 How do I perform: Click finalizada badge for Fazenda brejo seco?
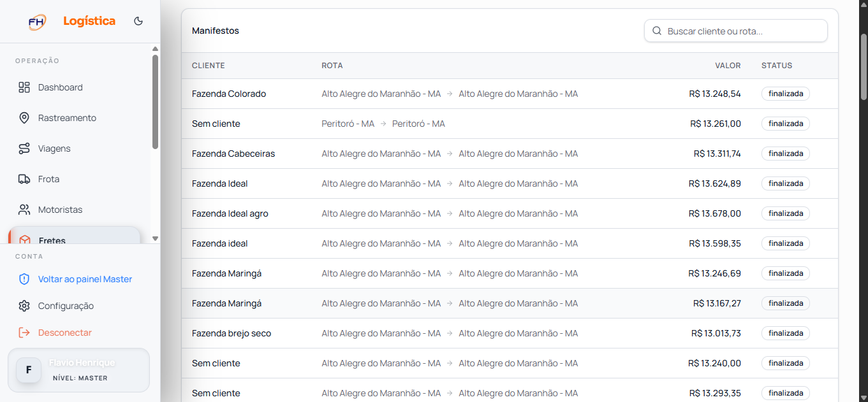(x=786, y=333)
